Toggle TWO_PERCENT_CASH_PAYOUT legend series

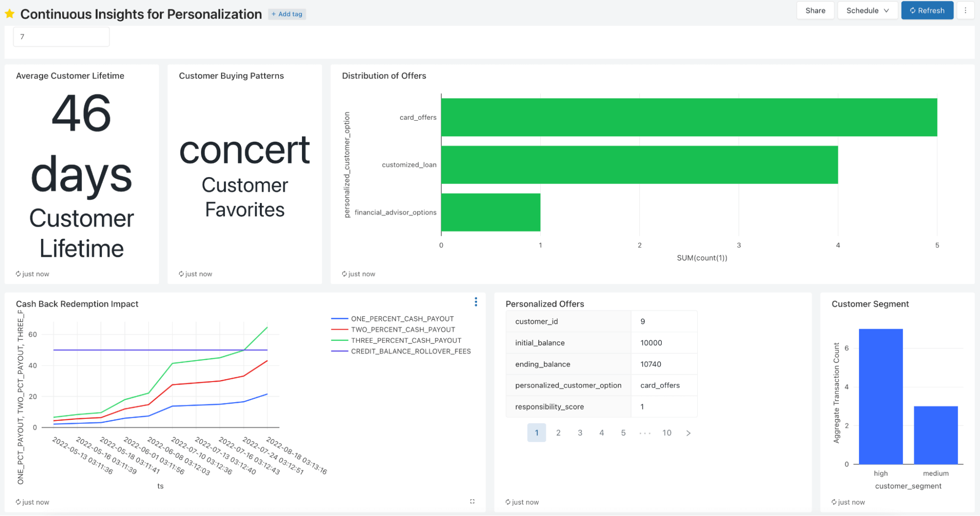[x=402, y=330]
